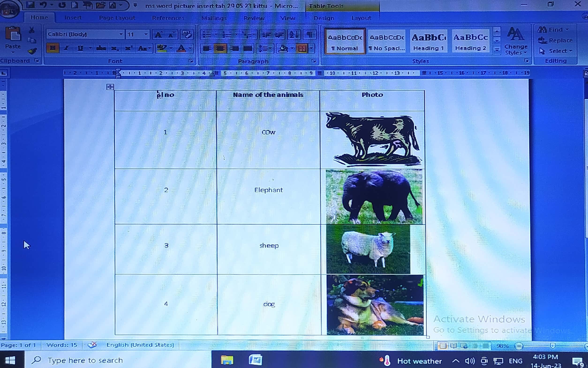Toggle Show/Hide paragraph marks

point(310,35)
